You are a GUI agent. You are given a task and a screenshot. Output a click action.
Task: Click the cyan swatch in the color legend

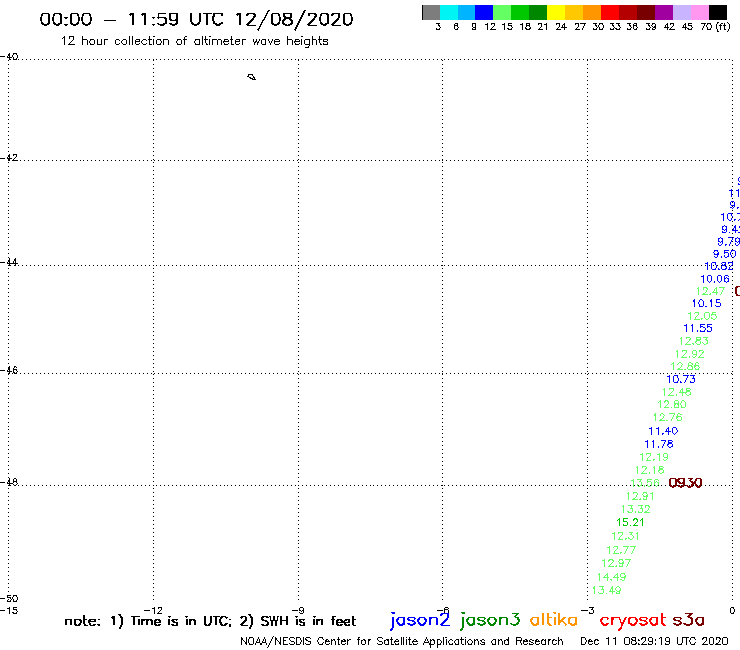[449, 12]
